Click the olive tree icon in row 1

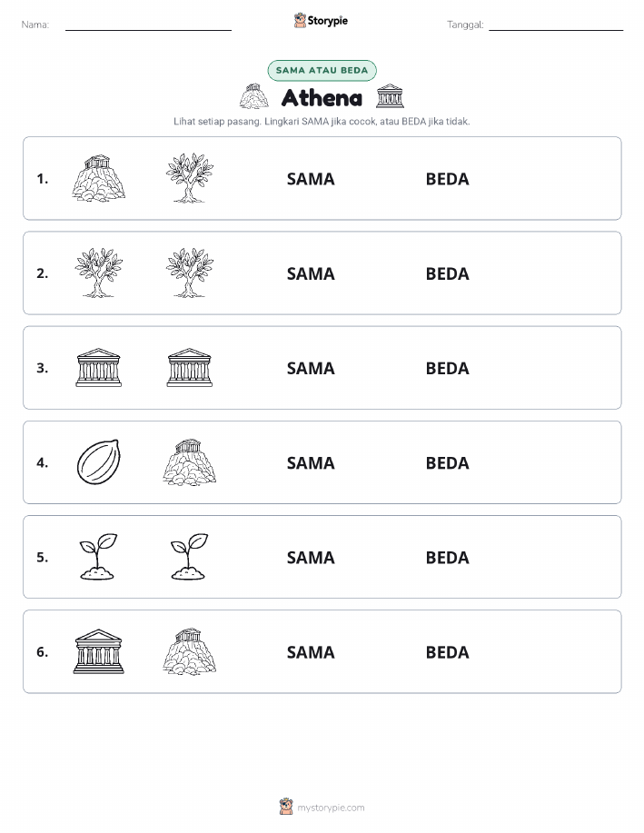click(x=190, y=178)
